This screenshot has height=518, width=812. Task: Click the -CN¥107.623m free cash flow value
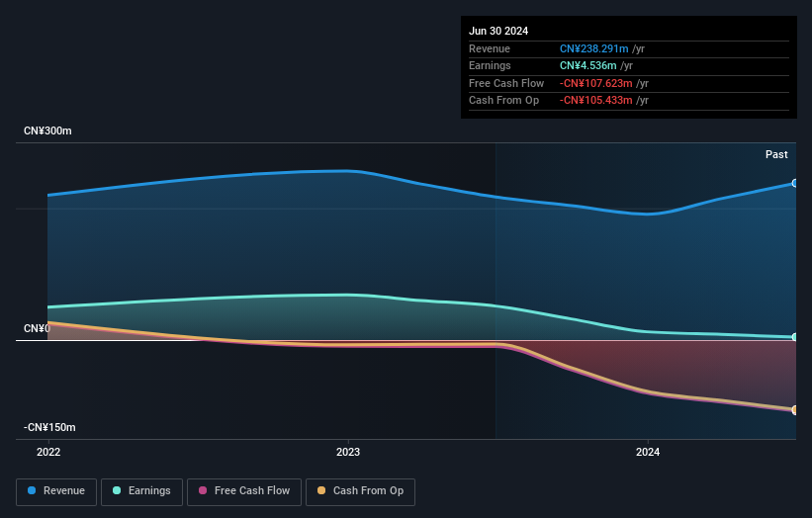point(596,83)
